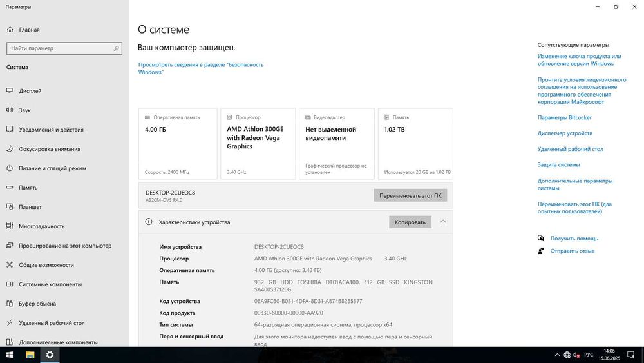Click the DESKTOP-2CUEOC8 device name value
Viewport: 644px width, 363px height.
coord(279,247)
